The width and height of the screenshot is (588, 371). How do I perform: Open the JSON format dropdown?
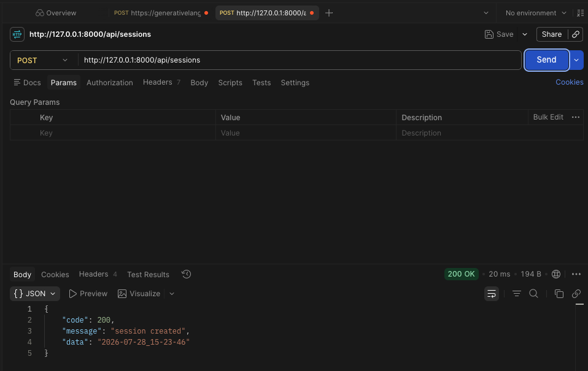click(x=35, y=294)
